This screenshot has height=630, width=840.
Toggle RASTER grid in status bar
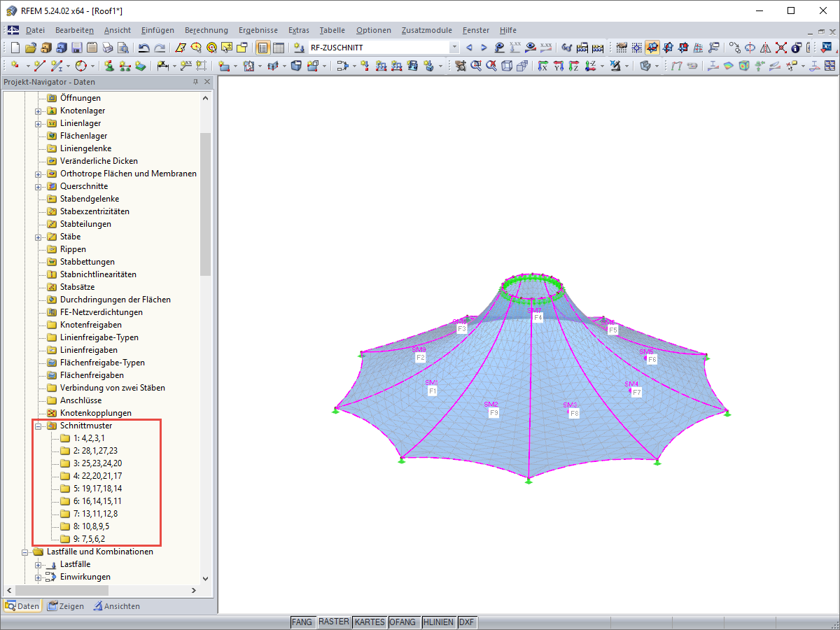(x=333, y=622)
